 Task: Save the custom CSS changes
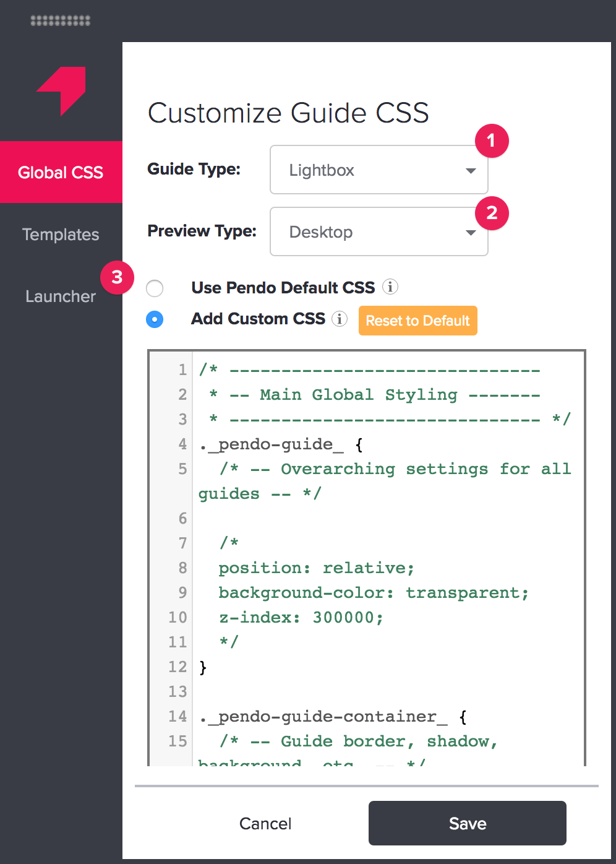(x=467, y=823)
